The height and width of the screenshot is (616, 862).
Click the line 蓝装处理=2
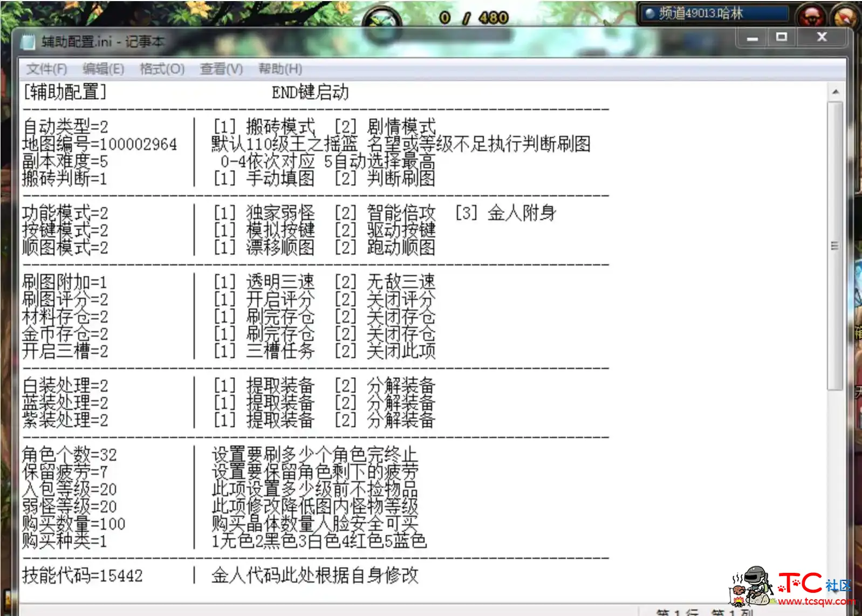[x=65, y=403]
